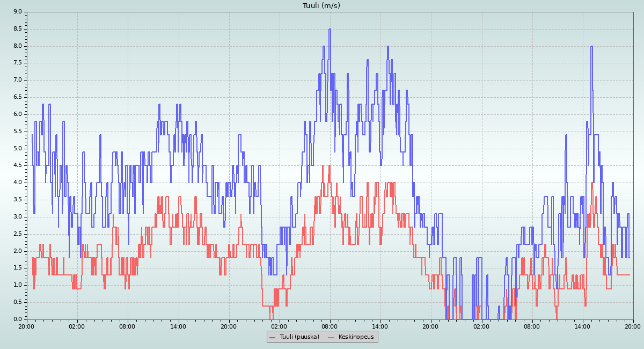Click the blue Tuuli (puuska) legend line marker
This screenshot has width=644, height=349.
[x=273, y=337]
